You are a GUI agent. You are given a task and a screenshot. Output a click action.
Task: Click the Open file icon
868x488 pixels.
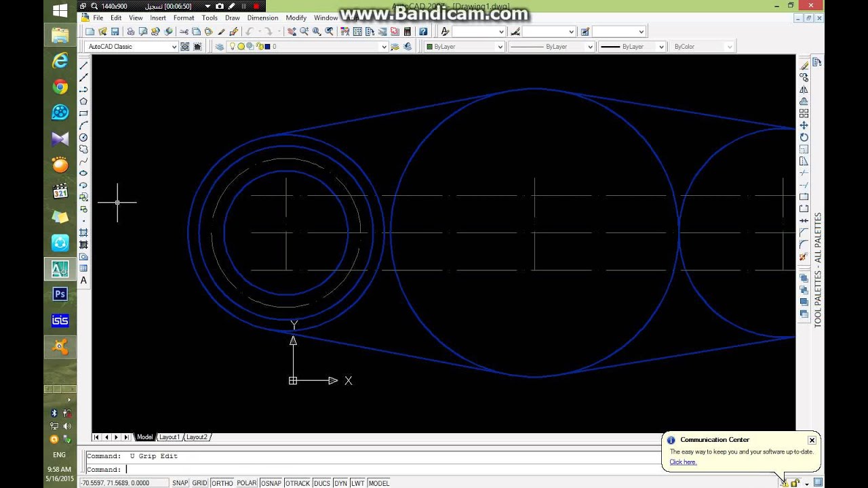pyautogui.click(x=102, y=31)
